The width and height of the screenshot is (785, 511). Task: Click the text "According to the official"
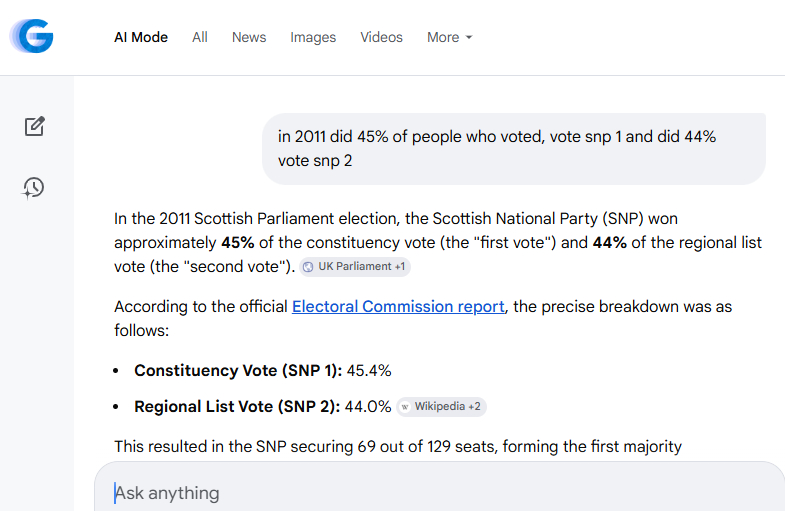point(201,306)
